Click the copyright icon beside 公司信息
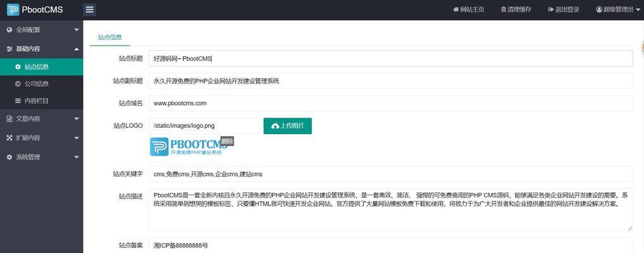Image resolution: width=644 pixels, height=253 pixels. coord(18,83)
